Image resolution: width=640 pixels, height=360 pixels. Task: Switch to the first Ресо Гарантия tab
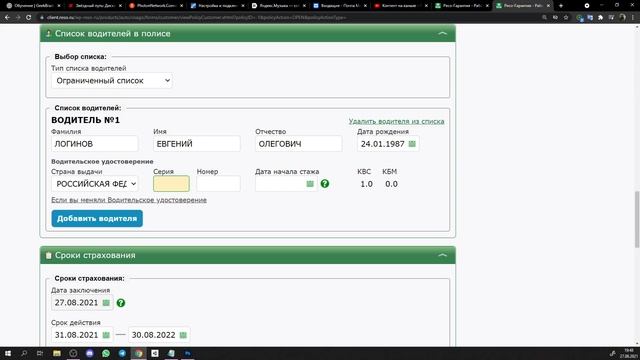coord(462,6)
